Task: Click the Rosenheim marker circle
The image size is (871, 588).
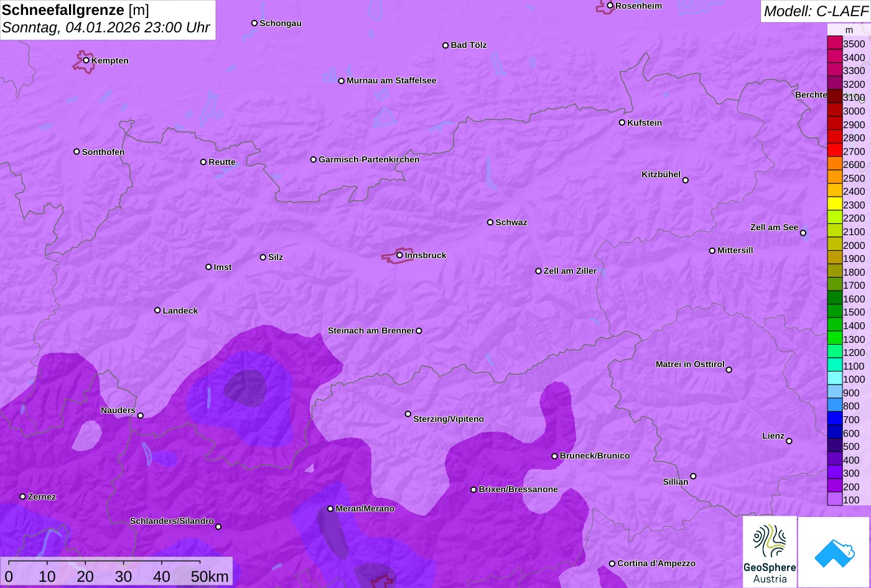Action: 610,6
